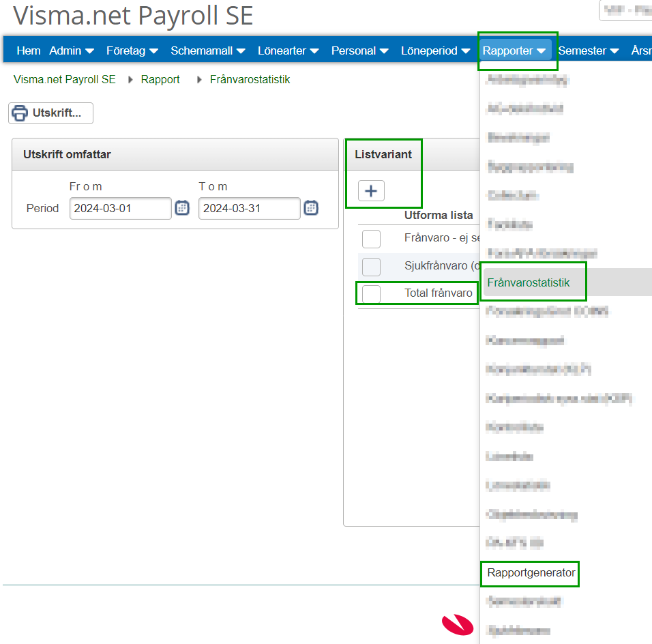Edit the Tom period date field
652x644 pixels.
pyautogui.click(x=250, y=209)
